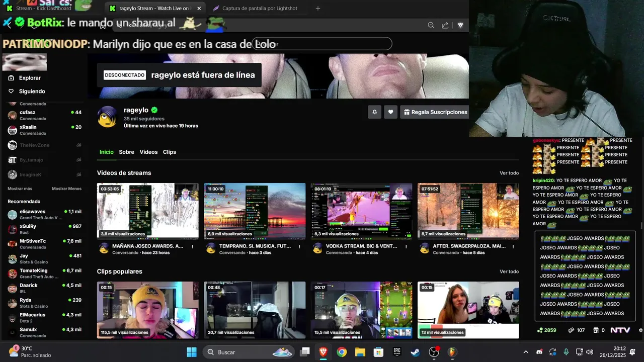Open options menu for MAÑANA JOSEO AWARDS video
The height and width of the screenshot is (362, 644).
click(193, 247)
